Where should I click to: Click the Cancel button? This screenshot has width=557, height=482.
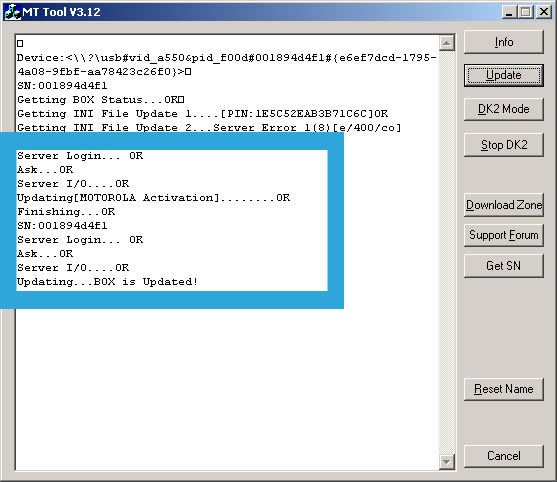click(x=504, y=456)
